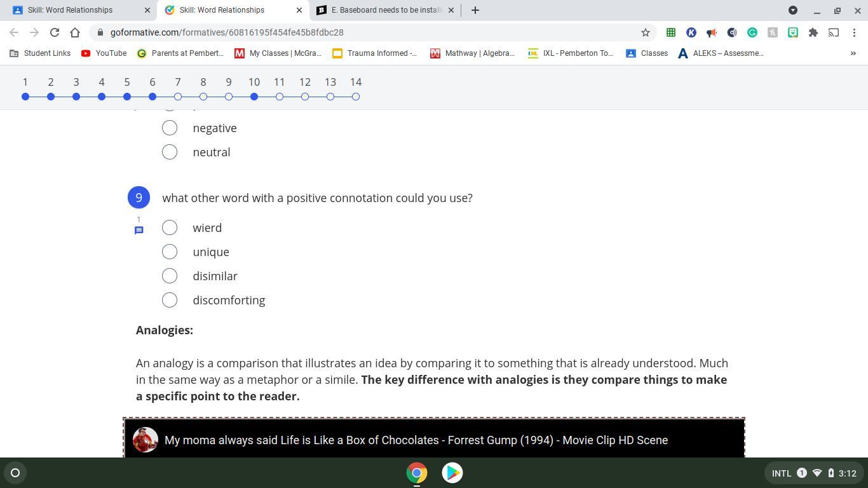Open the Parents at Pemberton bookmark

[x=180, y=53]
